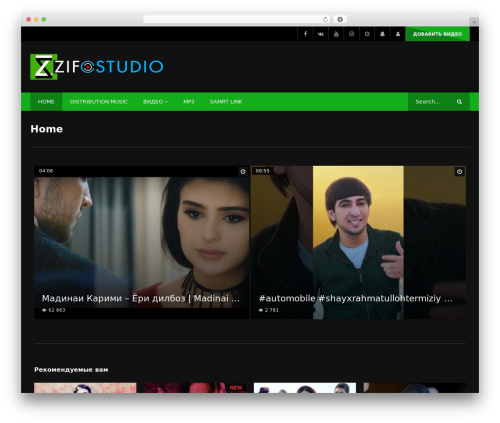
Task: Open the Мадинаи Карими video thumbnail
Action: tap(141, 242)
